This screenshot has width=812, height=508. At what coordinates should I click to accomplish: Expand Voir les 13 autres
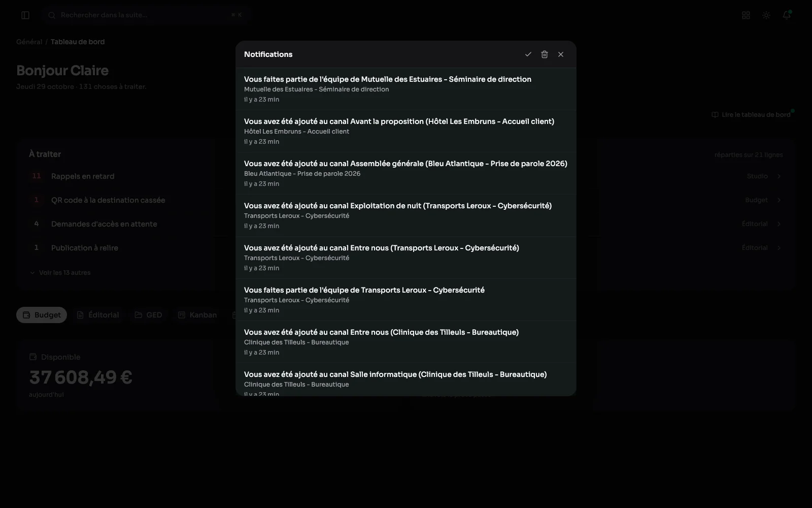(x=60, y=273)
